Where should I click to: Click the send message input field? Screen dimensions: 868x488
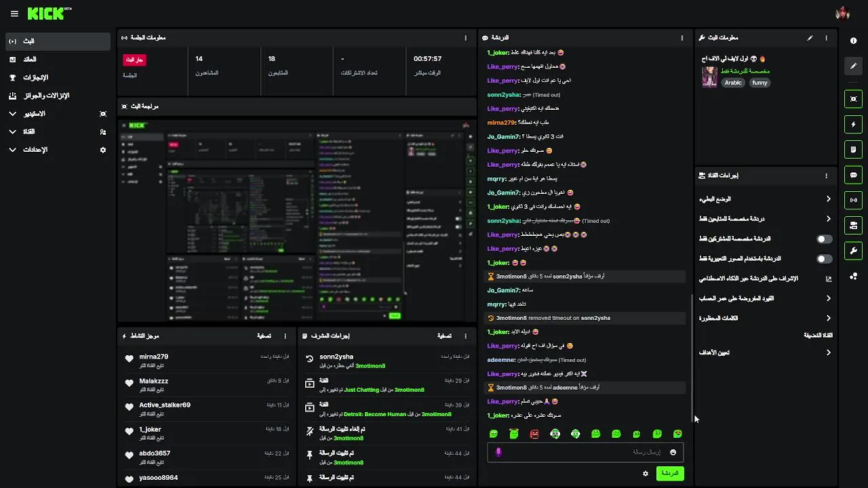[585, 452]
